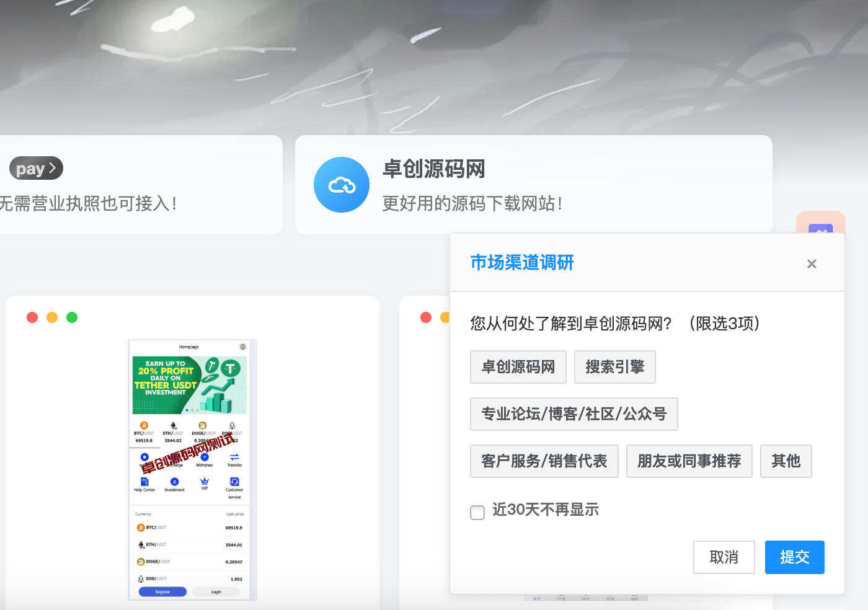Open the Help Center icon
The image size is (868, 610).
(x=144, y=482)
